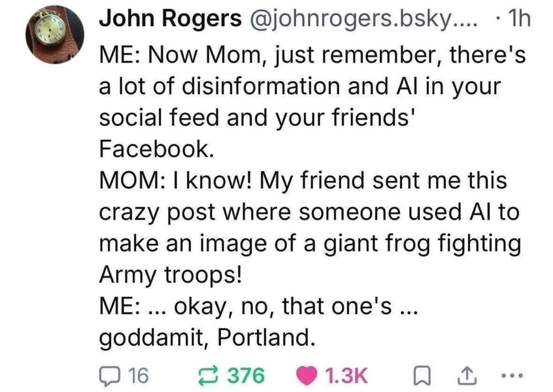
Task: Click the 'Army troops!' line of text
Action: click(171, 274)
